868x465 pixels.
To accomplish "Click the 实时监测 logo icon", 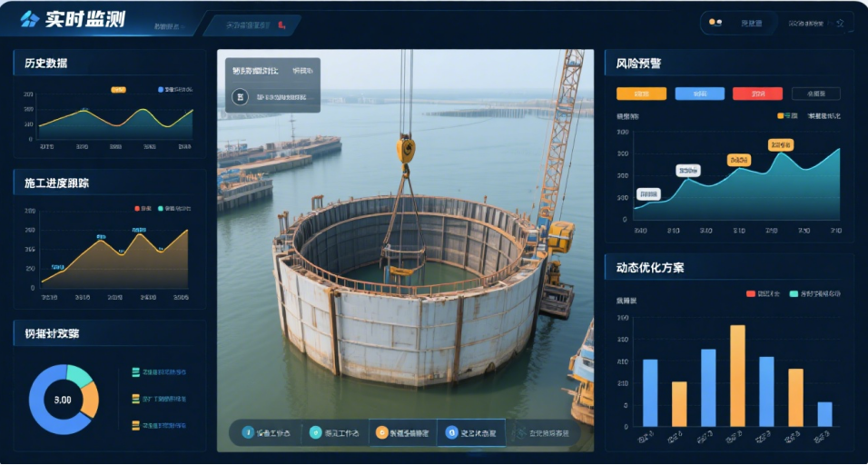I will point(30,20).
